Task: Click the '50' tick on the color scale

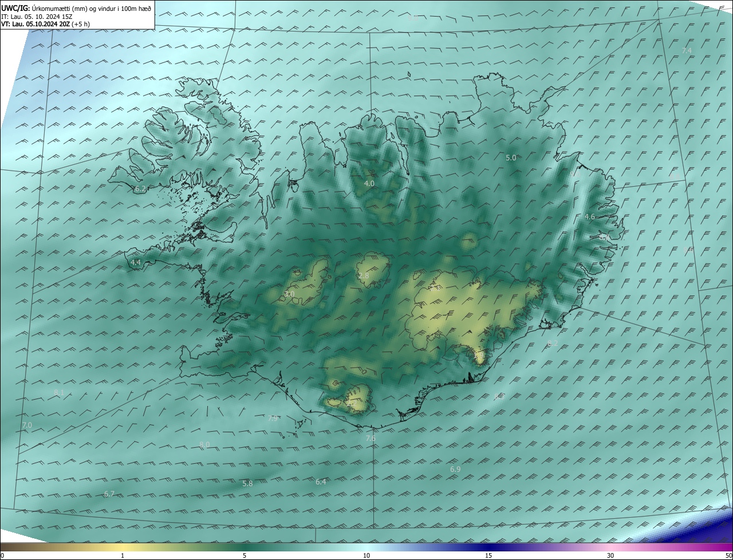Action: [x=728, y=555]
